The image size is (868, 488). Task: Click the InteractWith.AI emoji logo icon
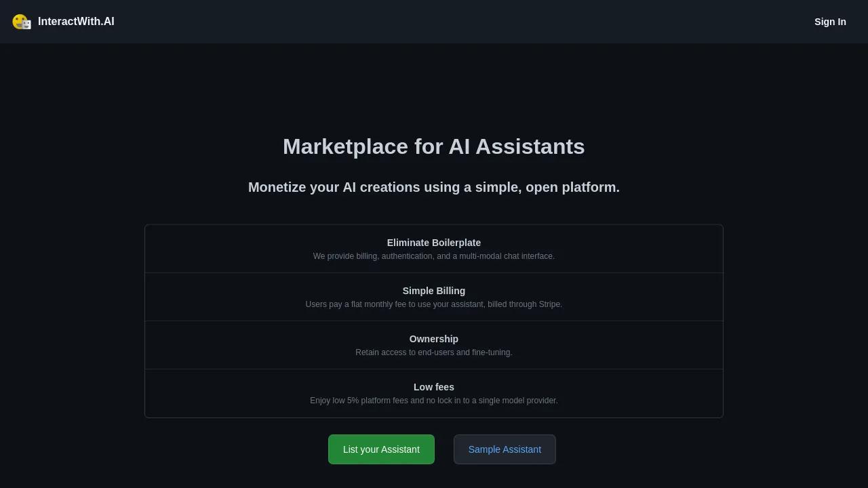[22, 22]
